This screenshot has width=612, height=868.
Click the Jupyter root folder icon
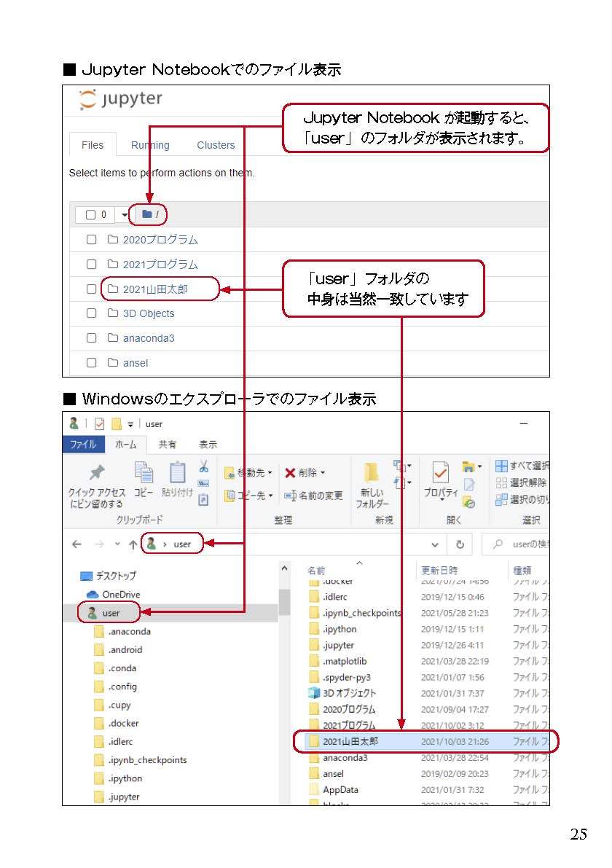pos(147,214)
